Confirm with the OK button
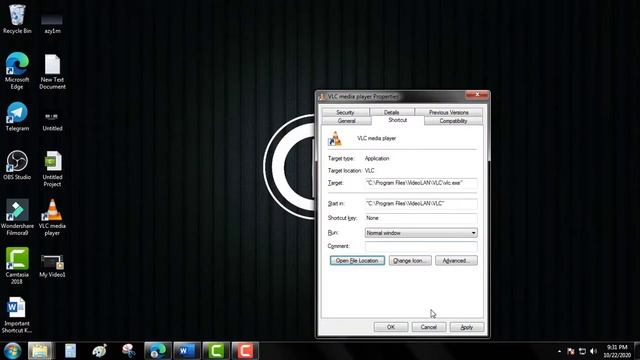640x360 pixels. 391,327
